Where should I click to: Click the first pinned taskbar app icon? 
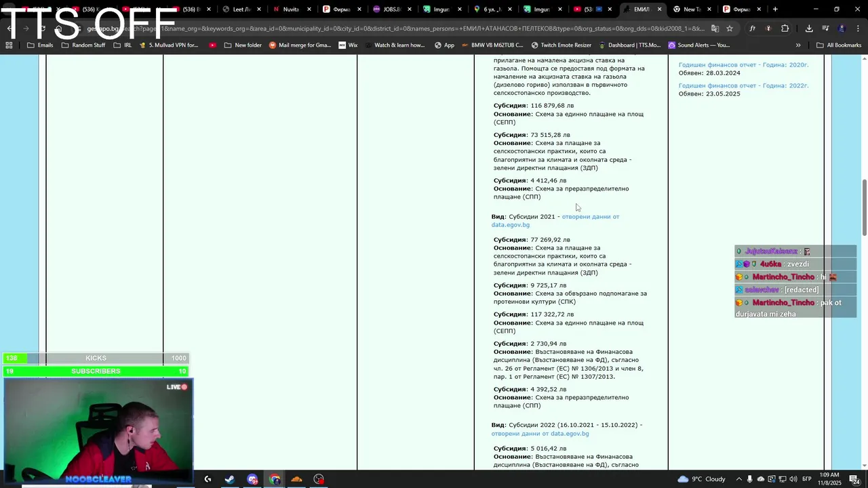point(208,479)
